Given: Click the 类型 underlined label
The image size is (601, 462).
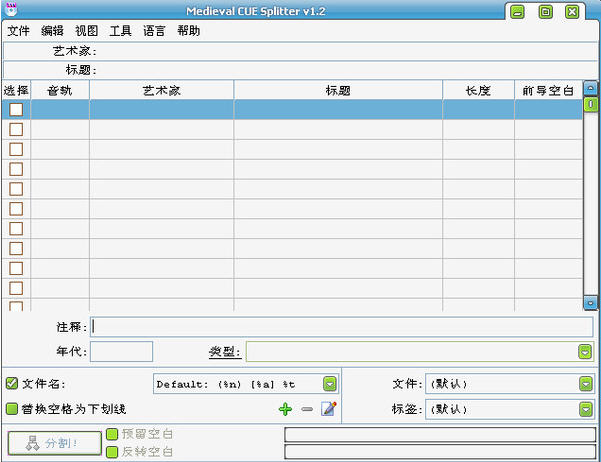Looking at the screenshot, I should 225,352.
